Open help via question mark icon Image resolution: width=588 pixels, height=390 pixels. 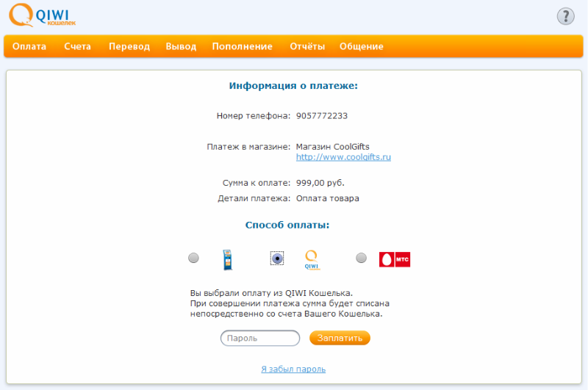565,16
